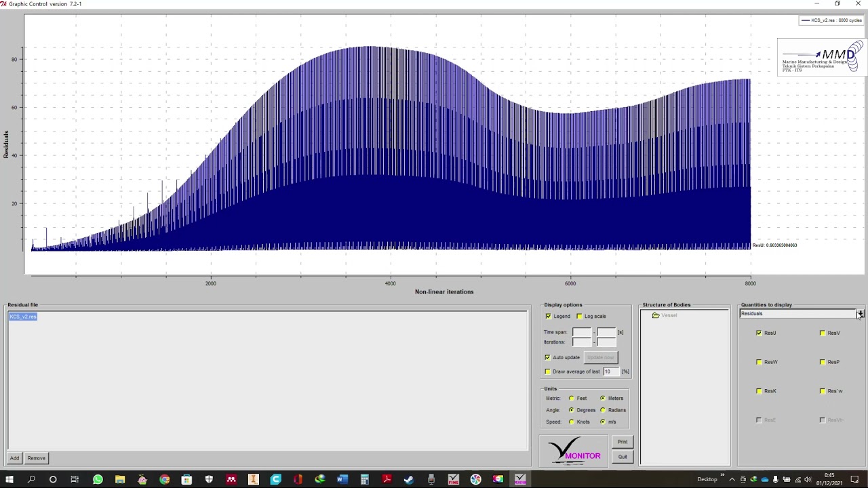Viewport: 868px width, 488px height.
Task: Click the colorful pinwheel taskbar icon
Action: [476, 480]
